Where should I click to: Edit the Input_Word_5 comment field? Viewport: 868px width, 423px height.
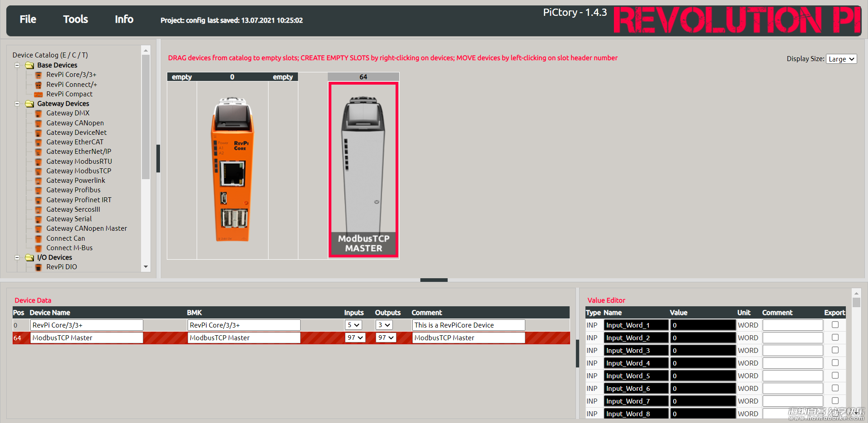[x=793, y=375]
